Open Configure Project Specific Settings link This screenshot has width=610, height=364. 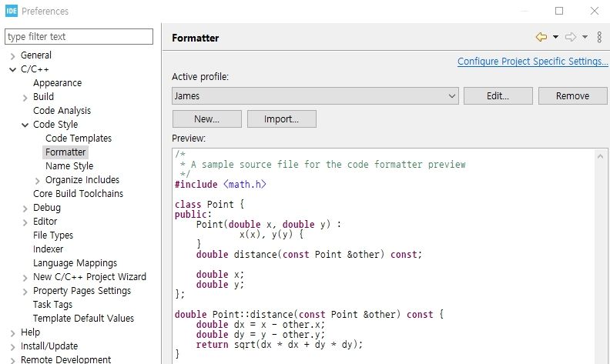coord(532,62)
